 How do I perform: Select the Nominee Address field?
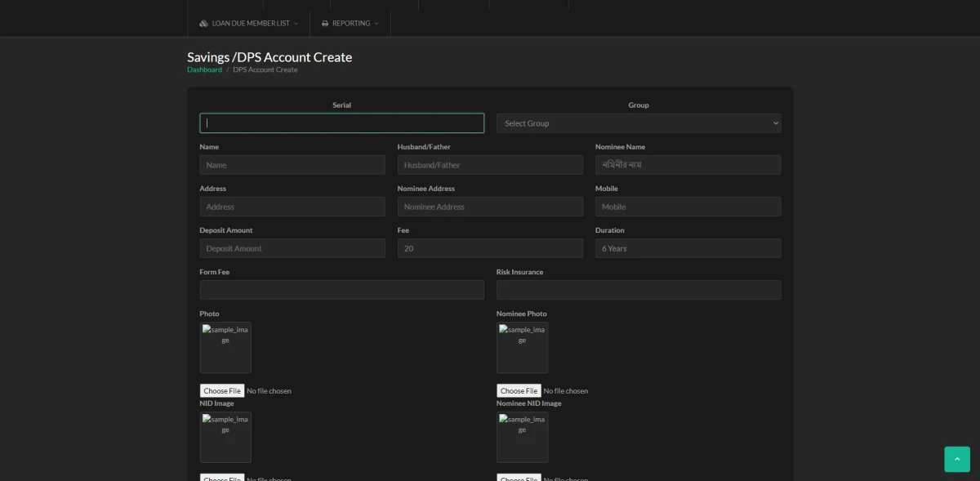[x=490, y=207]
